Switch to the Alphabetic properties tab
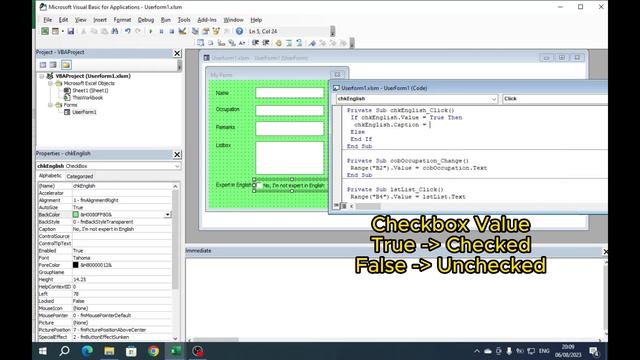Image resolution: width=640 pixels, height=360 pixels. 50,176
